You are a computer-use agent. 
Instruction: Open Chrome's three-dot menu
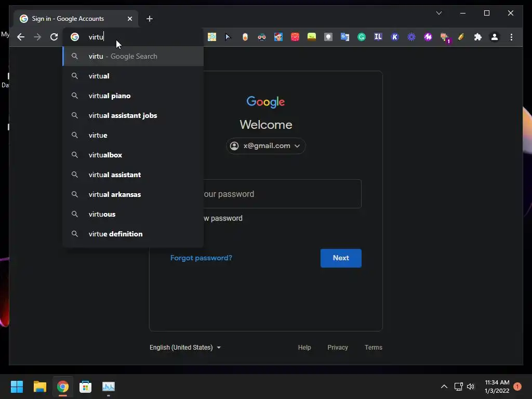511,37
